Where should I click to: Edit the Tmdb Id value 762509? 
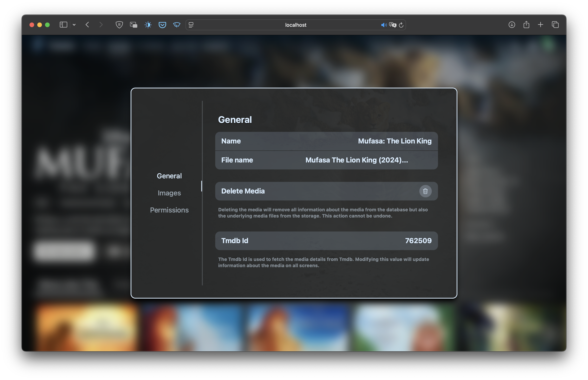418,241
